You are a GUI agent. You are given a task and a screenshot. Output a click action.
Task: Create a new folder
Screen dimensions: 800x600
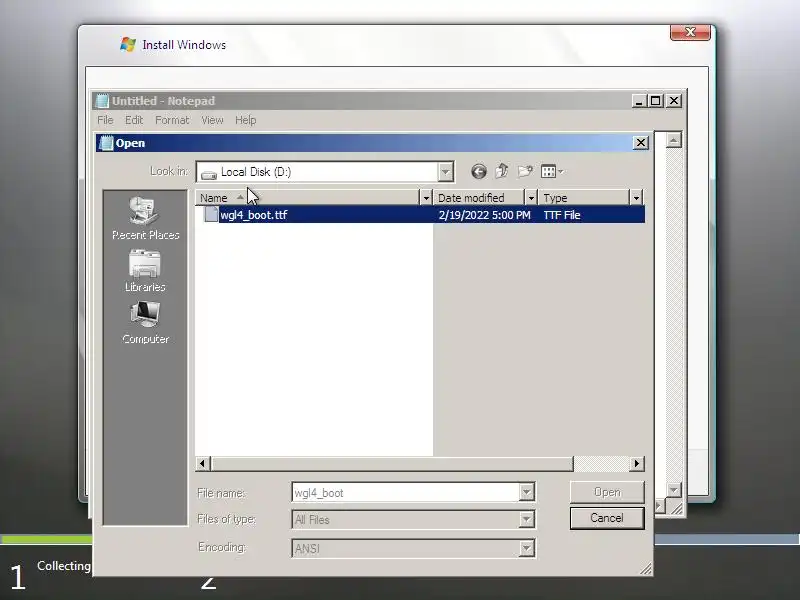coord(525,171)
